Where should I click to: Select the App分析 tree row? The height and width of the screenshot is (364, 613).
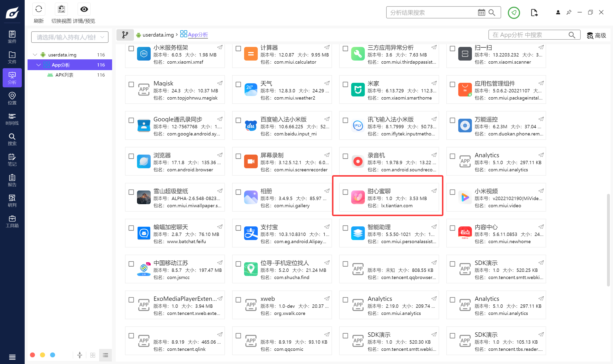coord(70,65)
